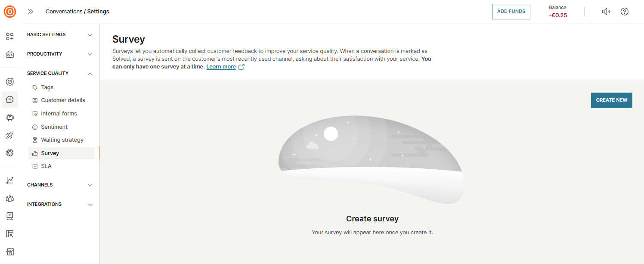Expand the Channels section
This screenshot has width=644, height=264.
pyautogui.click(x=60, y=185)
